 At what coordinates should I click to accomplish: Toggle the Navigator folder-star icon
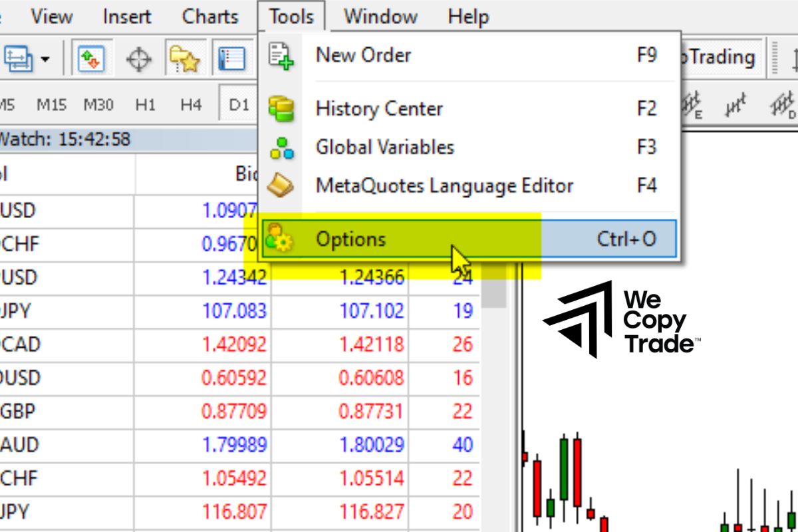click(x=184, y=59)
